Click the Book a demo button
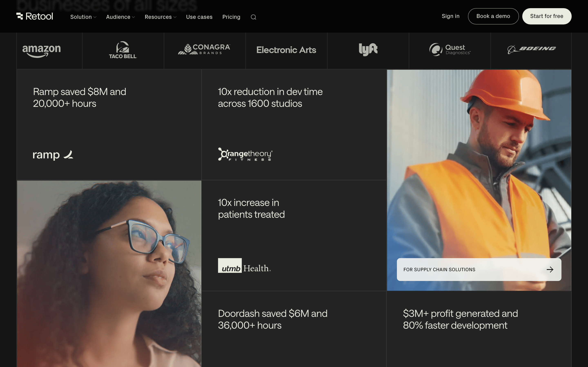 (x=493, y=16)
